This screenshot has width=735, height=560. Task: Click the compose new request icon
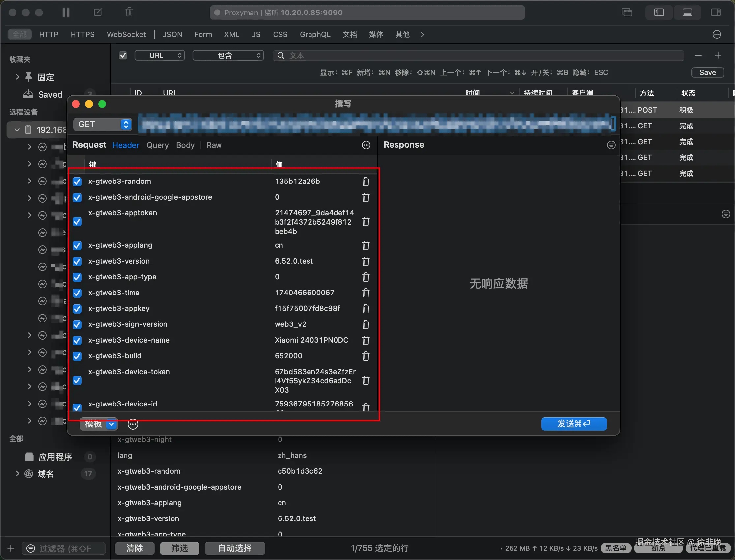pyautogui.click(x=98, y=13)
